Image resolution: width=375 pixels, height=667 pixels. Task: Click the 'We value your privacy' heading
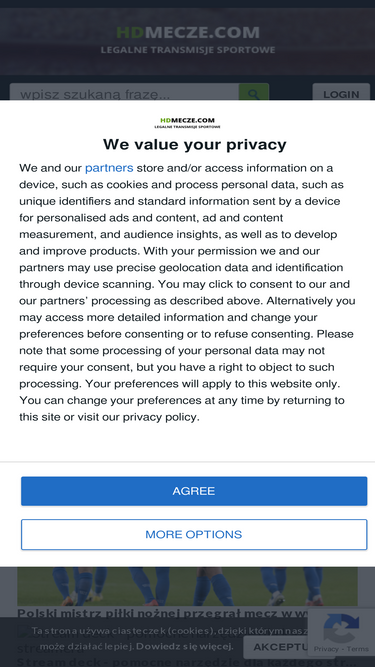coord(195,145)
